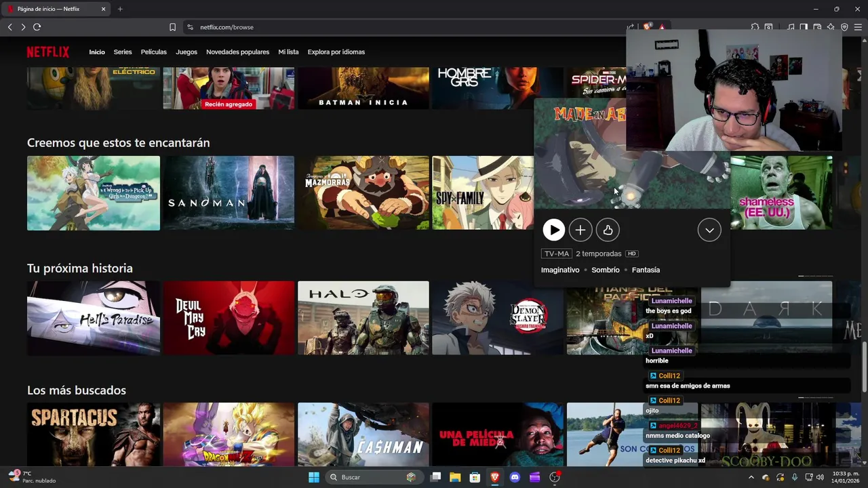Open the browser hamburger menu
868x488 pixels.
(858, 27)
